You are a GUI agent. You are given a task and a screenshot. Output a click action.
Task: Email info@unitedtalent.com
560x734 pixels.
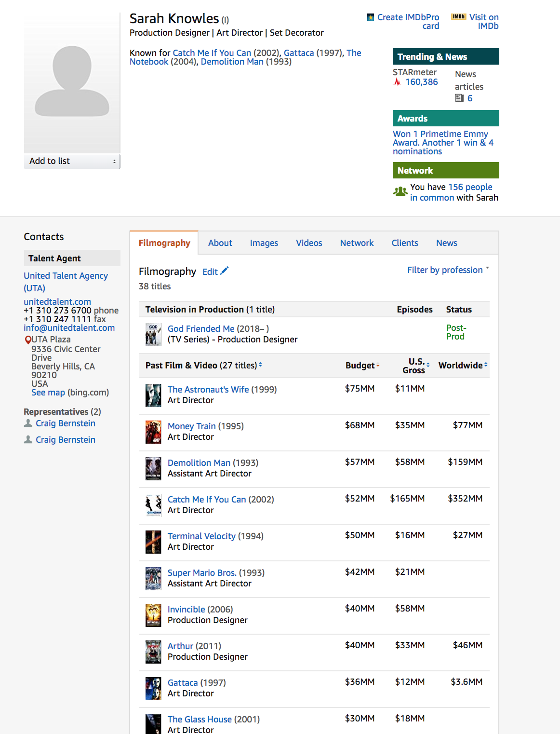pos(69,328)
